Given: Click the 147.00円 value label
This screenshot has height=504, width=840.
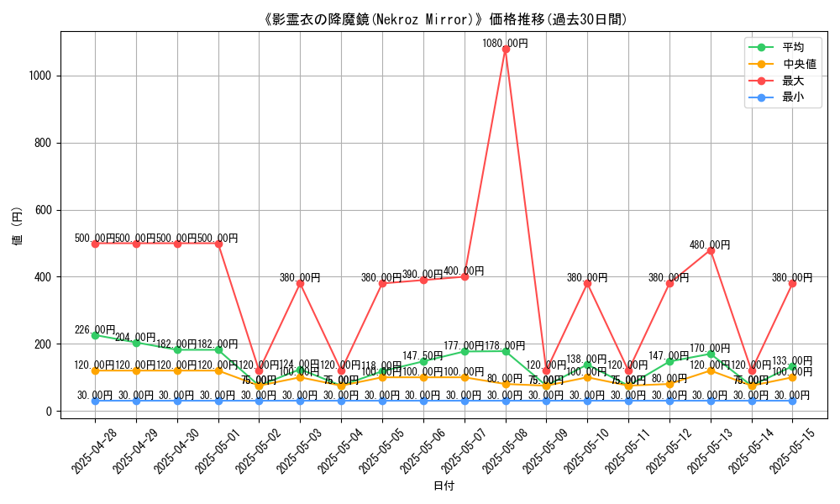Looking at the screenshot, I should point(669,356).
